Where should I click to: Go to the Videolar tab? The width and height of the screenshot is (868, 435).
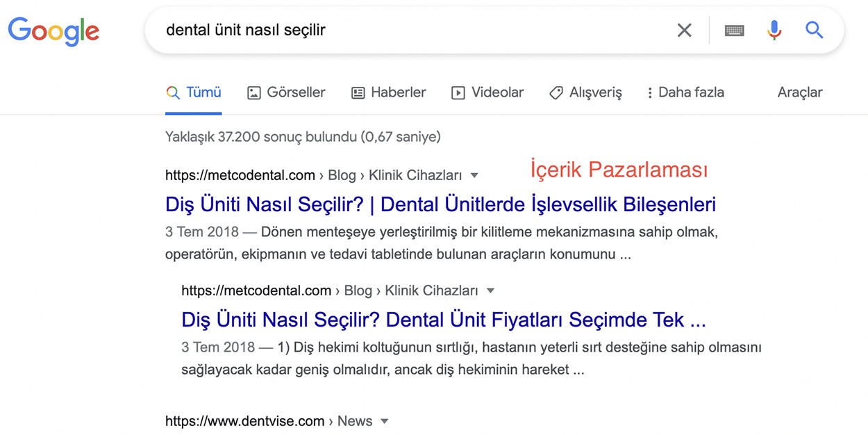(x=487, y=92)
